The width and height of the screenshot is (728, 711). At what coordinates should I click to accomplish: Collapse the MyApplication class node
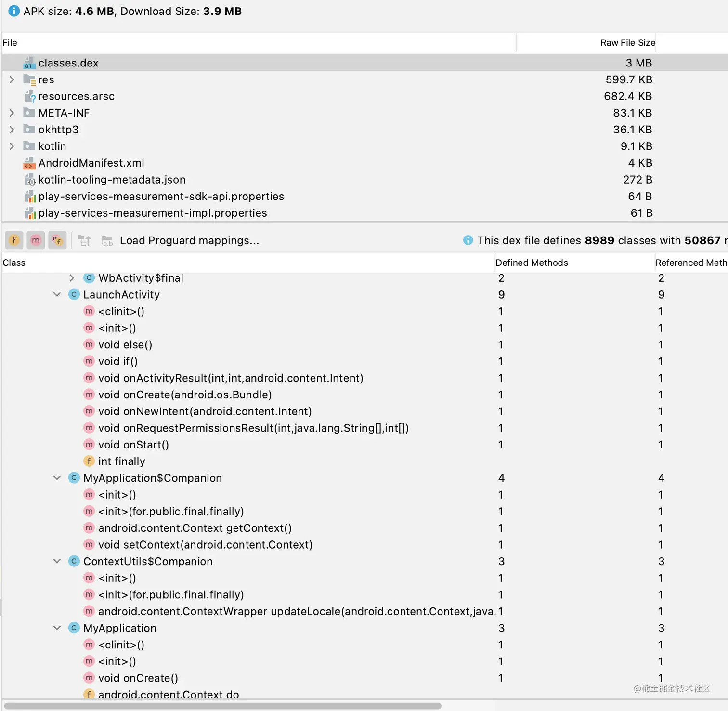click(x=57, y=628)
